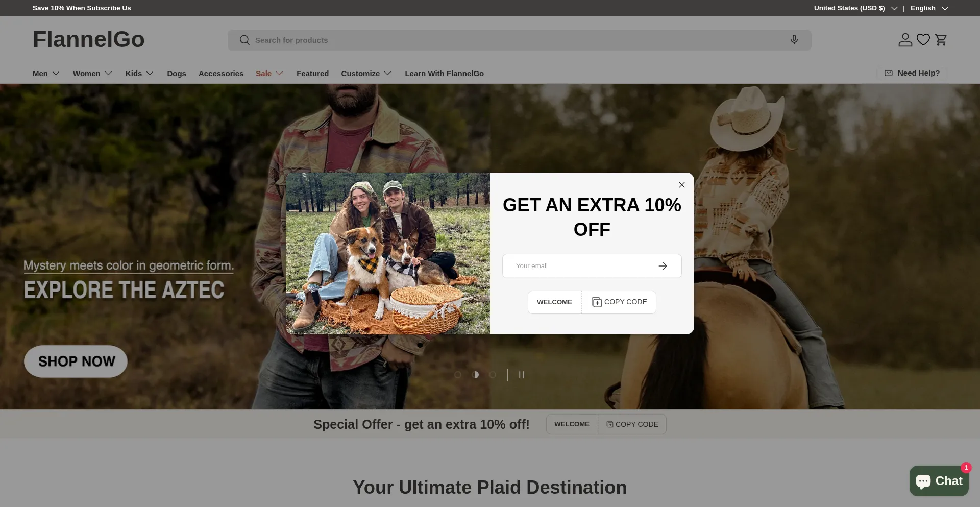980x507 pixels.
Task: Pause the hero slideshow
Action: click(521, 375)
